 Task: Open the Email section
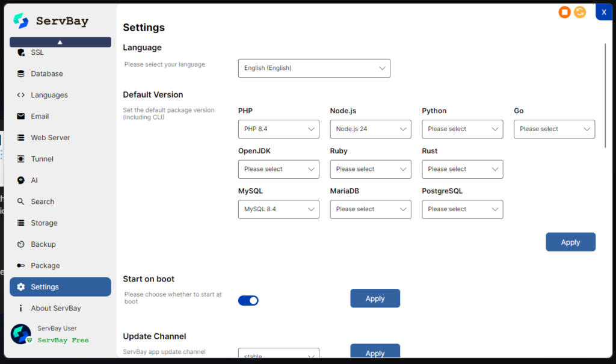[x=60, y=116]
